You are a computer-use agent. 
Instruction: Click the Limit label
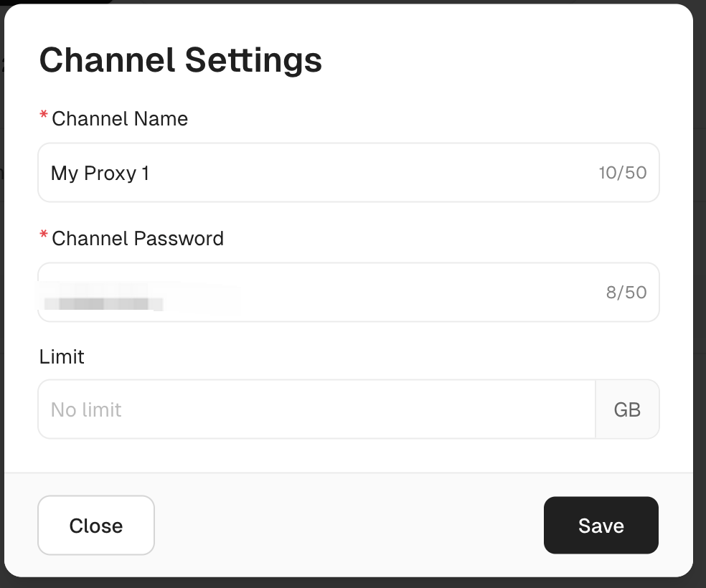coord(62,356)
